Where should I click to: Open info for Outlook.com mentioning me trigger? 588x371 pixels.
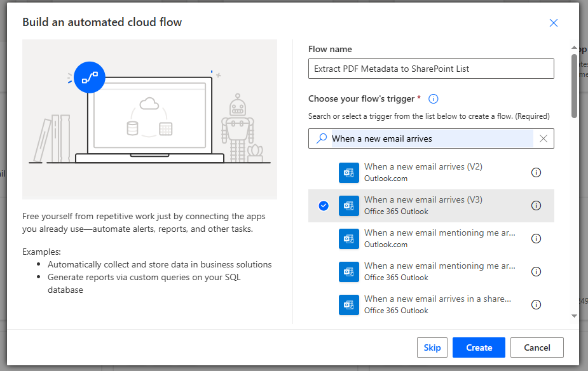coord(536,239)
